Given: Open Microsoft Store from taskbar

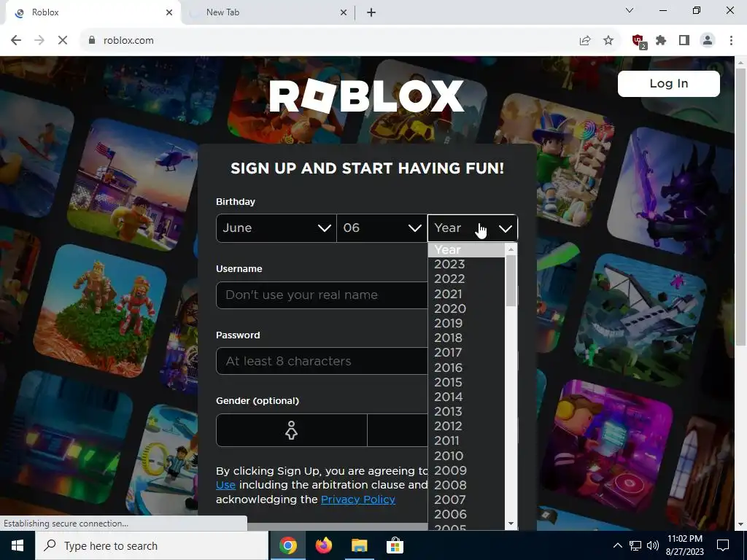Looking at the screenshot, I should tap(395, 545).
